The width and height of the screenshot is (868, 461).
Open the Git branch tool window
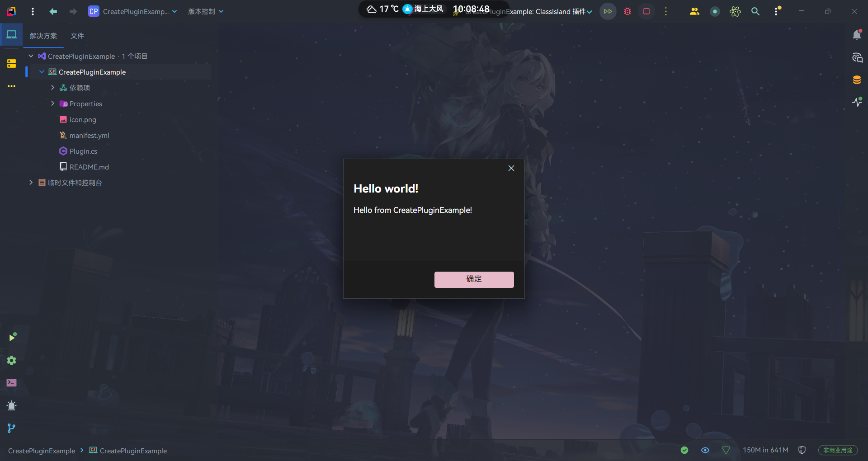pyautogui.click(x=12, y=428)
